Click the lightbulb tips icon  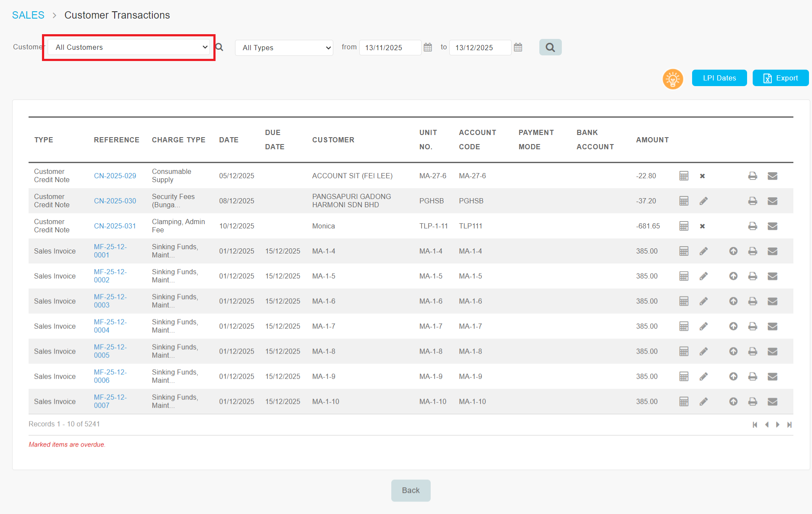tap(673, 79)
